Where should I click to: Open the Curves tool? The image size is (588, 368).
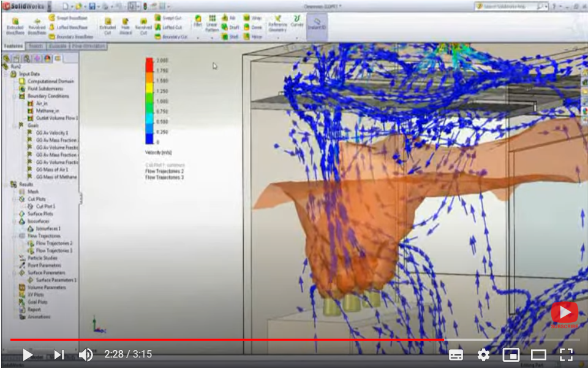296,21
